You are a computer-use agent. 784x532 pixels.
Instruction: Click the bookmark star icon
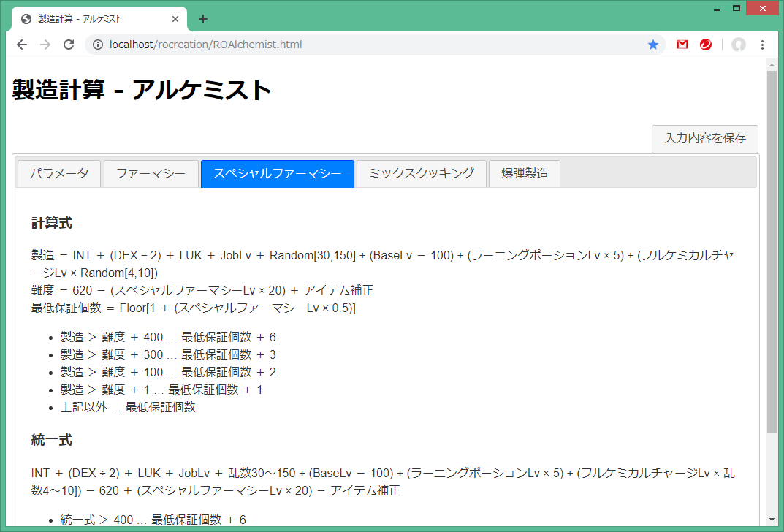point(652,45)
